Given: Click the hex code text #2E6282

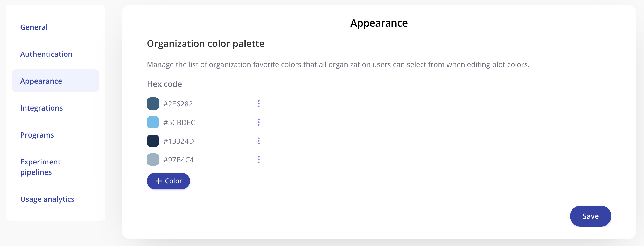Looking at the screenshot, I should click(178, 104).
